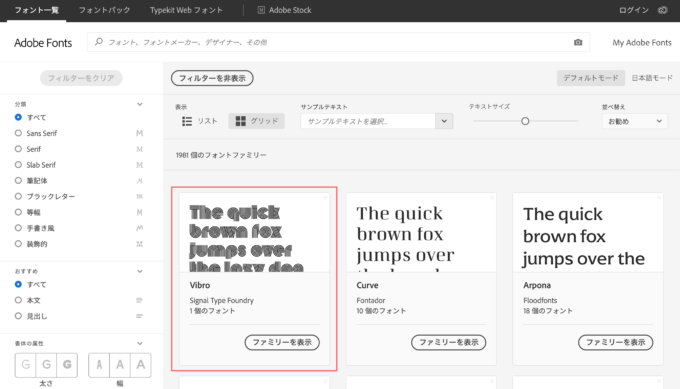680x389 pixels.
Task: Select the Slab Serif radio button
Action: click(x=18, y=165)
